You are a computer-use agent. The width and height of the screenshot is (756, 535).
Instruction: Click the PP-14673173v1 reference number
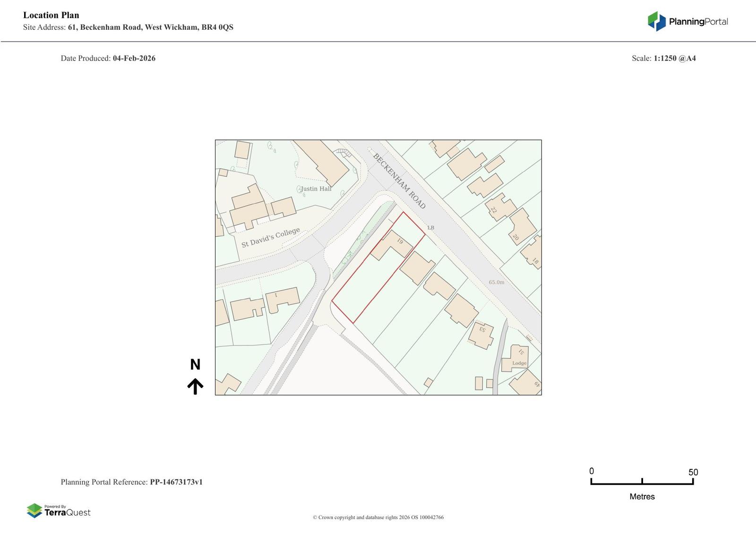[x=176, y=482]
